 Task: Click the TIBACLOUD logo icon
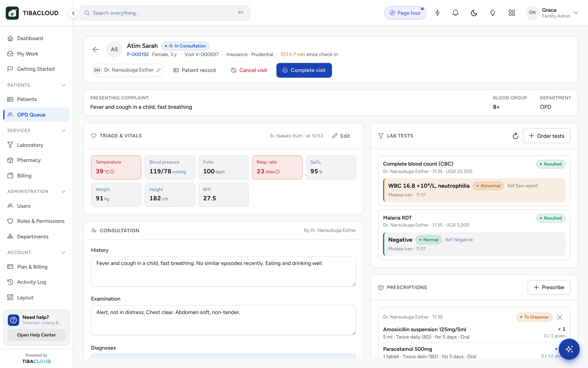coord(12,13)
